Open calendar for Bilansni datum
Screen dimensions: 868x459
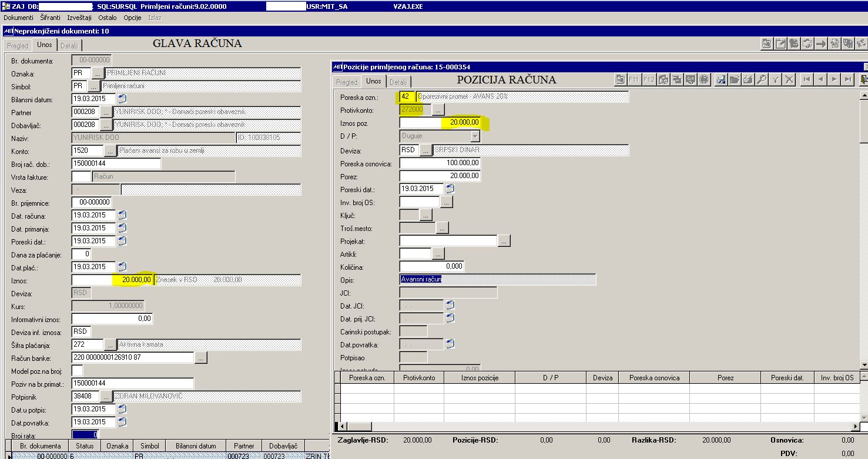[x=122, y=99]
